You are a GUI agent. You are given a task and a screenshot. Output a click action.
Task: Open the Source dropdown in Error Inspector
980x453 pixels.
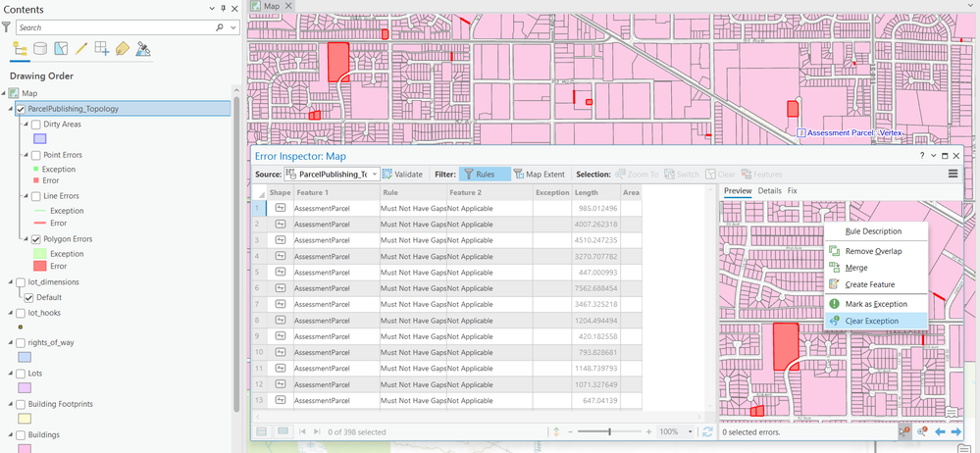point(374,175)
